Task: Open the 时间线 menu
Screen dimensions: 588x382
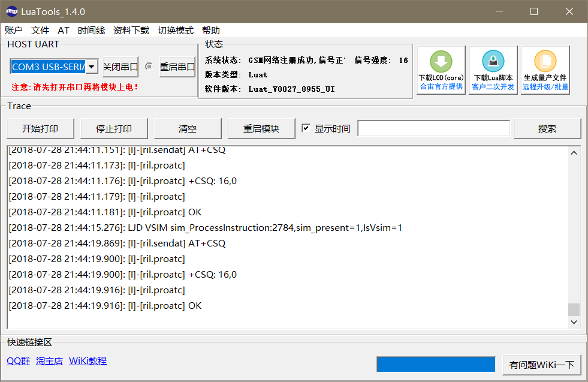Action: point(91,31)
